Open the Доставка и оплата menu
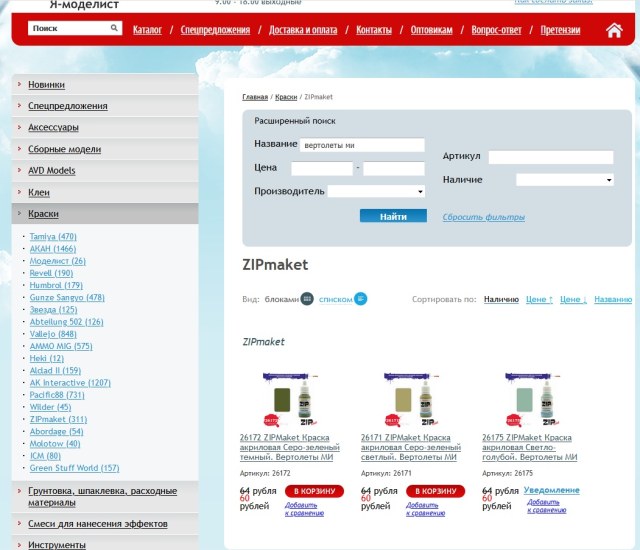Screen dimensions: 640x550 [302, 30]
